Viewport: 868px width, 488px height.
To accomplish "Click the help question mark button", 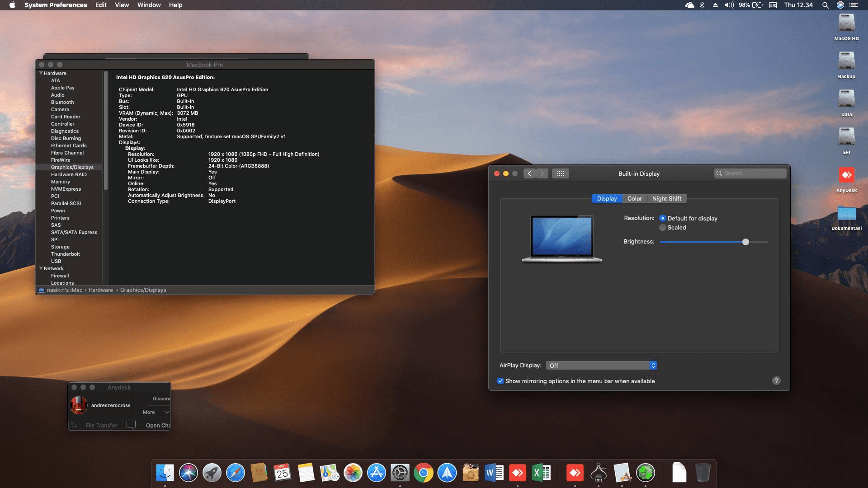I will [x=776, y=381].
